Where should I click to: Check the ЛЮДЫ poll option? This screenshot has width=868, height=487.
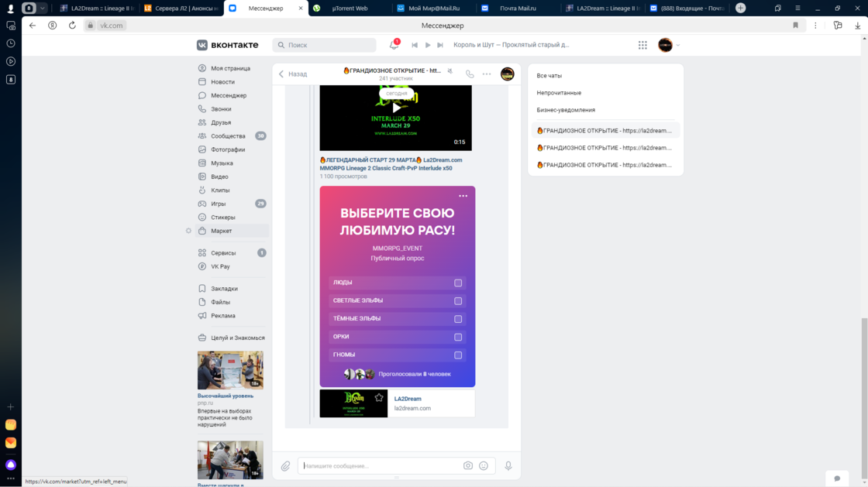458,283
